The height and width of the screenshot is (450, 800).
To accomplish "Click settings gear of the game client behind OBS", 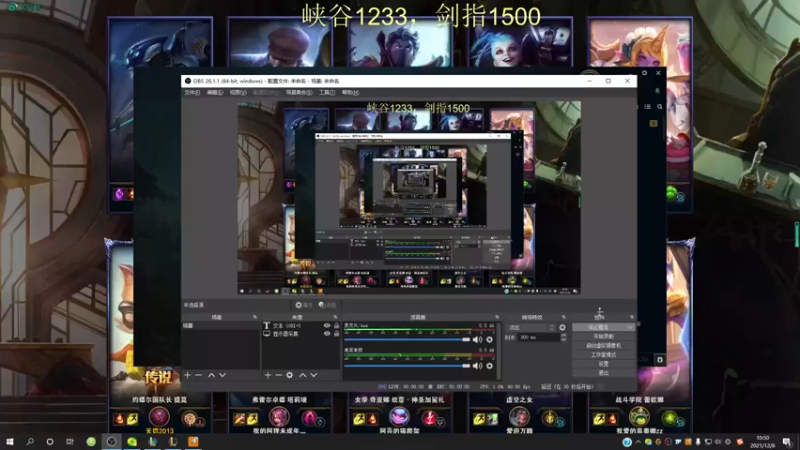I will (644, 73).
